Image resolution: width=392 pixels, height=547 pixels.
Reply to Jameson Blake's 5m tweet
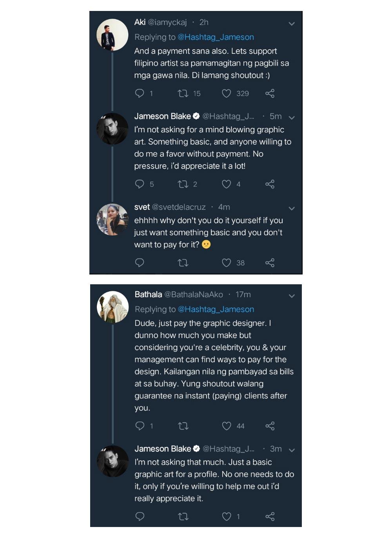[x=140, y=184]
